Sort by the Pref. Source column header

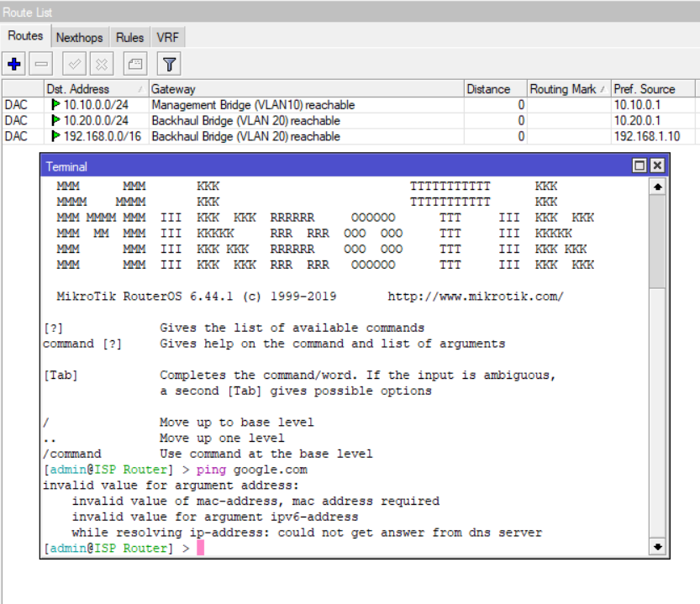pos(653,89)
